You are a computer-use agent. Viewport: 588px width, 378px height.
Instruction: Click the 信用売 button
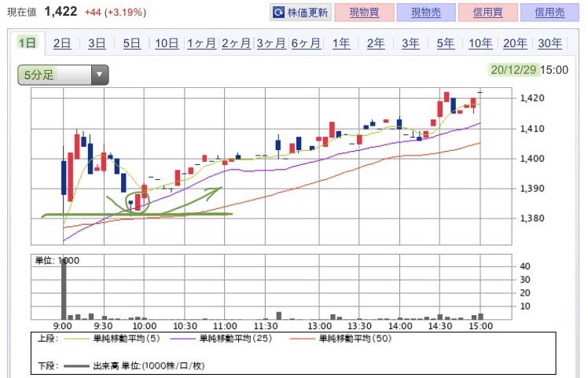[x=549, y=13]
